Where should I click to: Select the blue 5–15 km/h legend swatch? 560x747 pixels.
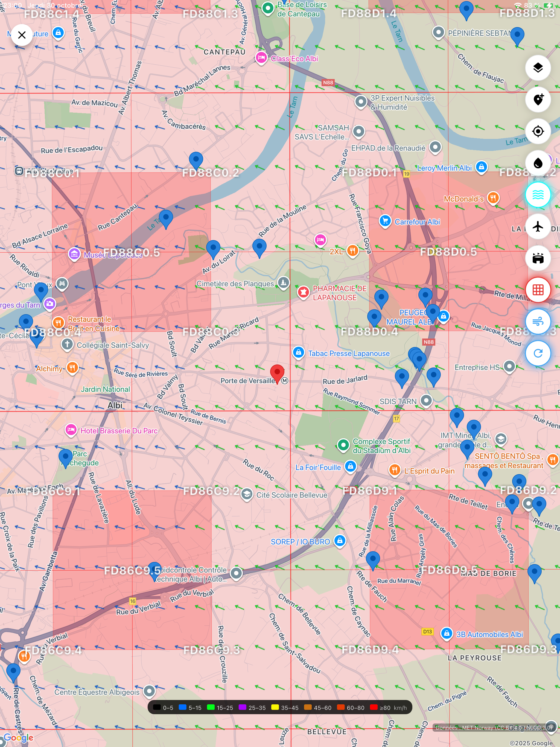pos(182,707)
